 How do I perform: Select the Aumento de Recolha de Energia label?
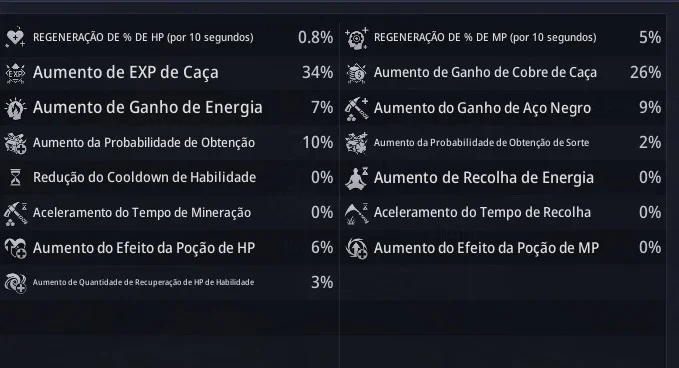484,178
